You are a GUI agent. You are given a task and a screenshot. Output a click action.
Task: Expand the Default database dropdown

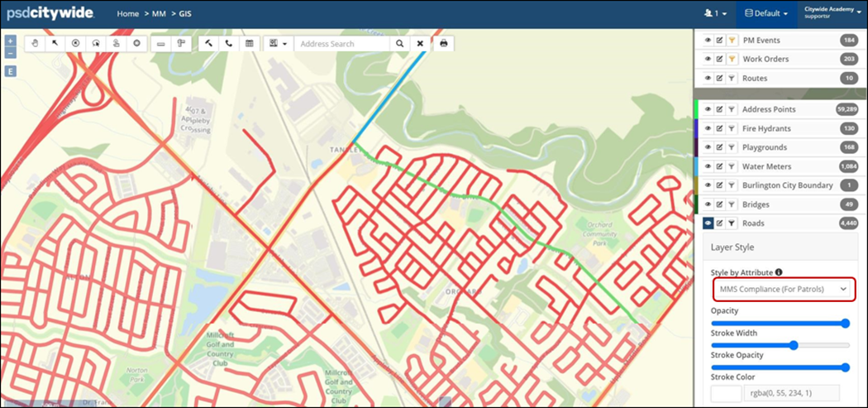[x=766, y=13]
